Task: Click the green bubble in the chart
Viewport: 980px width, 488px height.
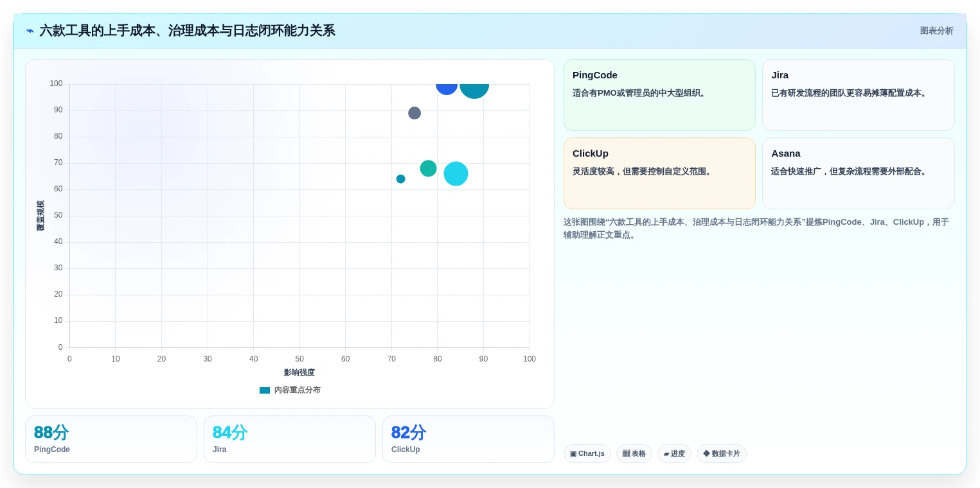Action: pyautogui.click(x=428, y=168)
